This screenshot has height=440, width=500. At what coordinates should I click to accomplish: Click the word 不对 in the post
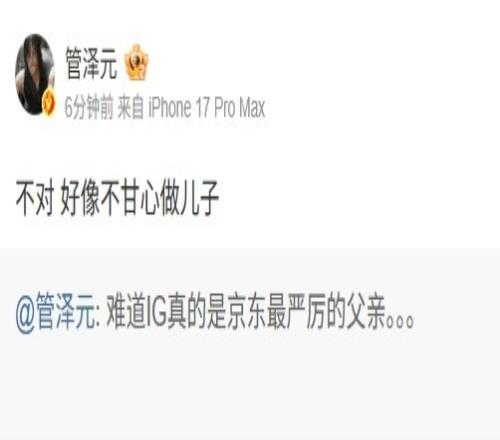point(35,198)
